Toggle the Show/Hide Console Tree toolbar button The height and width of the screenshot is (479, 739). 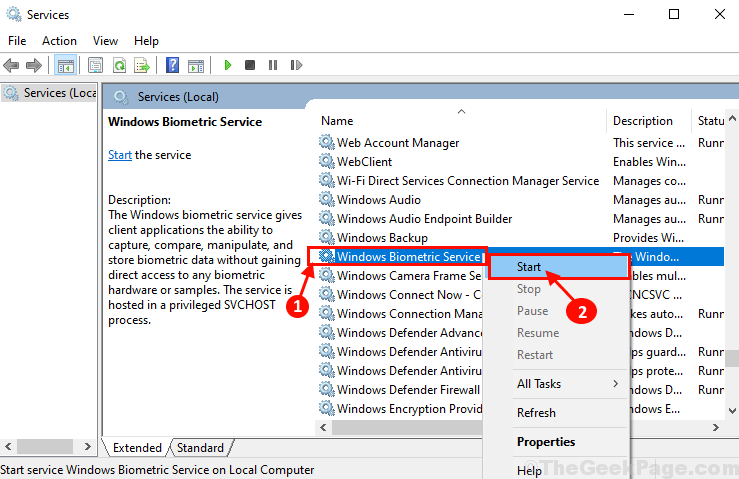click(x=66, y=65)
